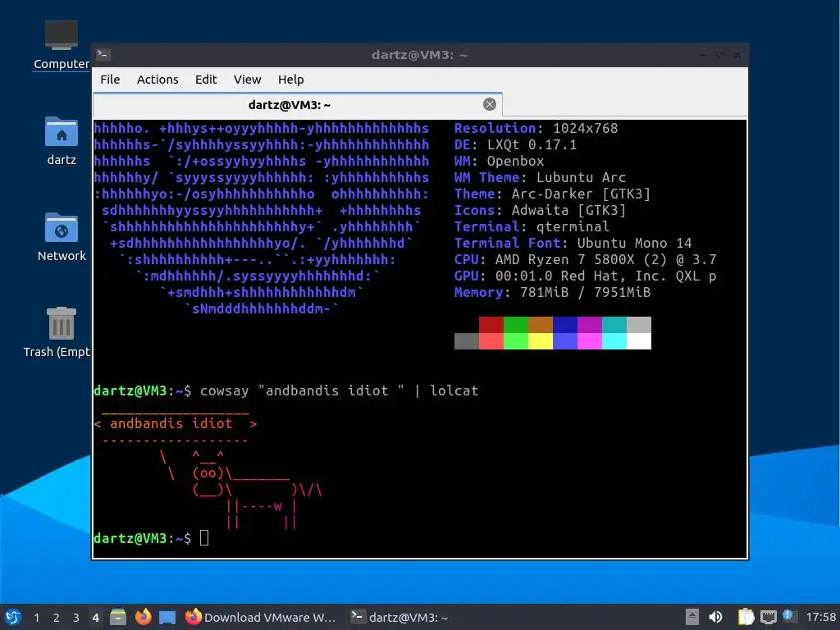Select workspace 4 in the pager

[x=95, y=618]
